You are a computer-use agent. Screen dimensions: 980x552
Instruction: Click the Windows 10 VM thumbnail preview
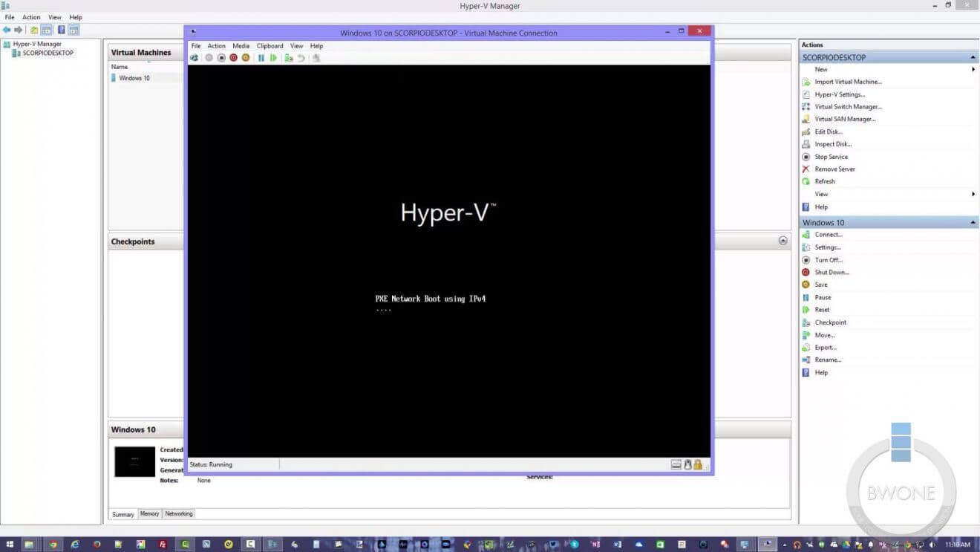[x=134, y=461]
